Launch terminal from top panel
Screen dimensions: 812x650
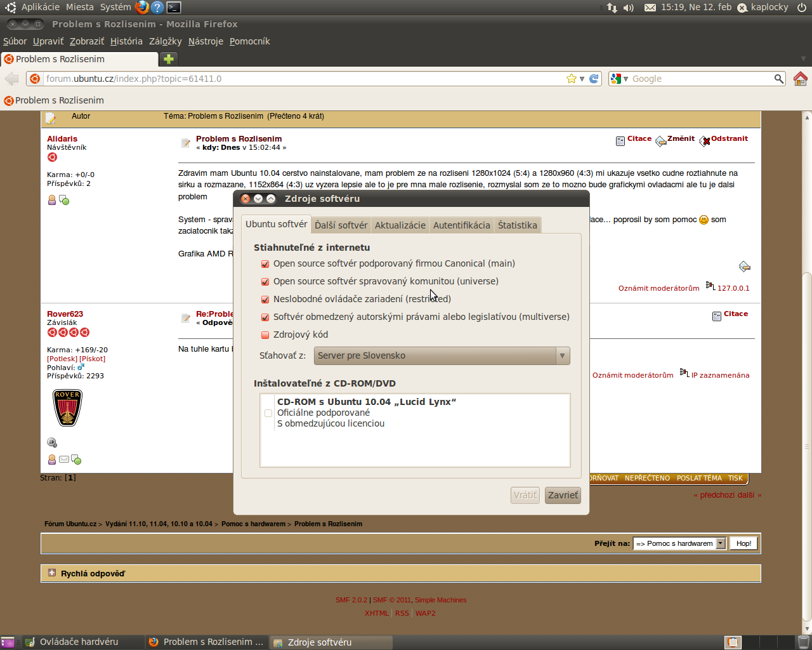(x=174, y=8)
